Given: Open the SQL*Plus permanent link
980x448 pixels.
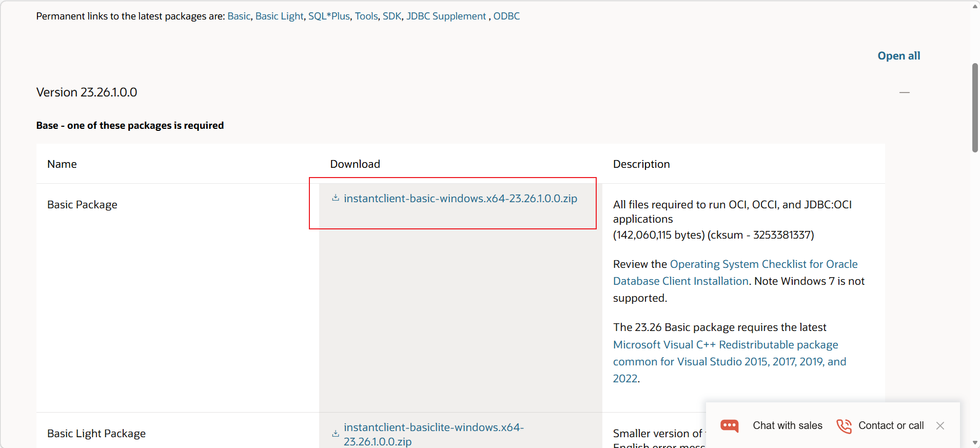Looking at the screenshot, I should tap(329, 16).
